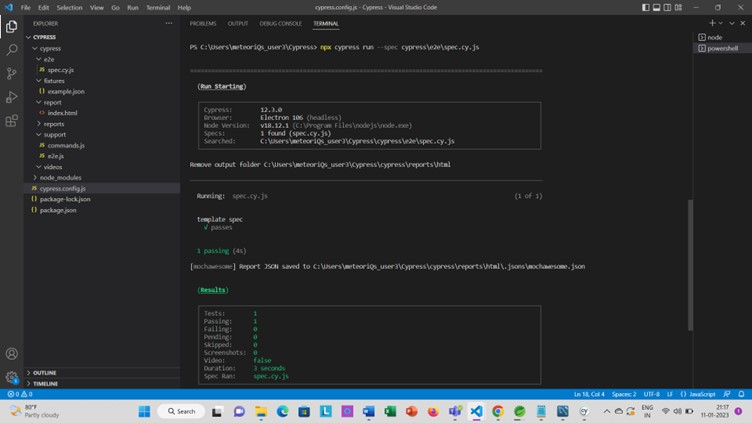Image resolution: width=752 pixels, height=423 pixels.
Task: Open Run menu
Action: coord(133,8)
